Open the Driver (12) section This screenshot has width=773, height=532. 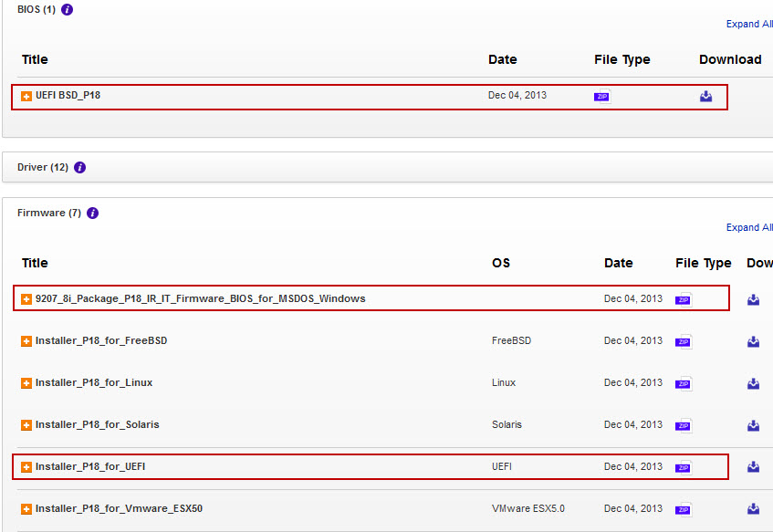point(42,168)
